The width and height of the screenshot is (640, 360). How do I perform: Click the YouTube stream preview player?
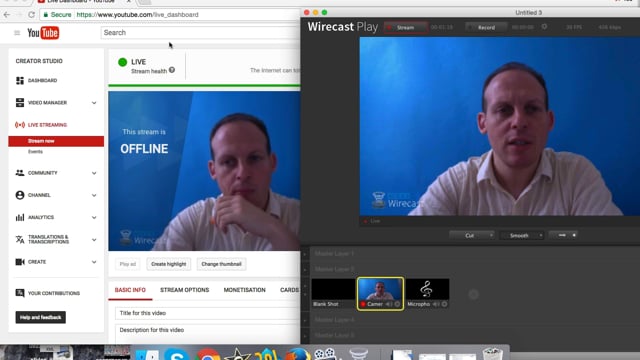pos(204,171)
